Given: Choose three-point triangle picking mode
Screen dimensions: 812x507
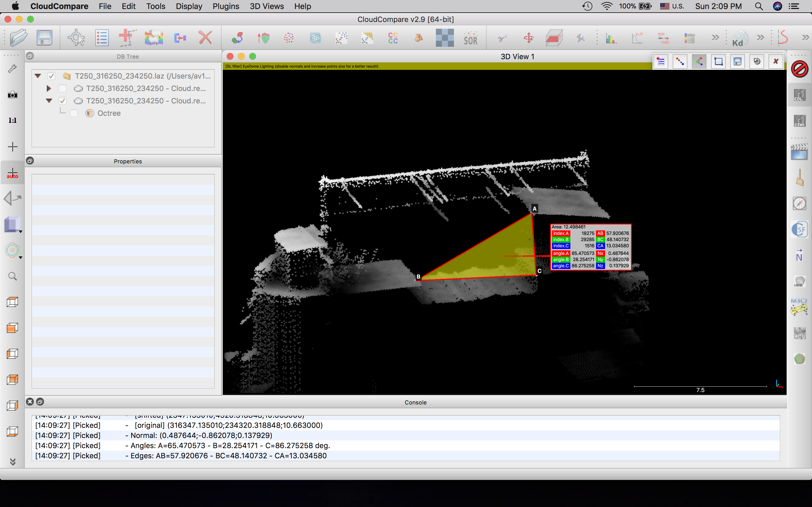Looking at the screenshot, I should pyautogui.click(x=699, y=61).
